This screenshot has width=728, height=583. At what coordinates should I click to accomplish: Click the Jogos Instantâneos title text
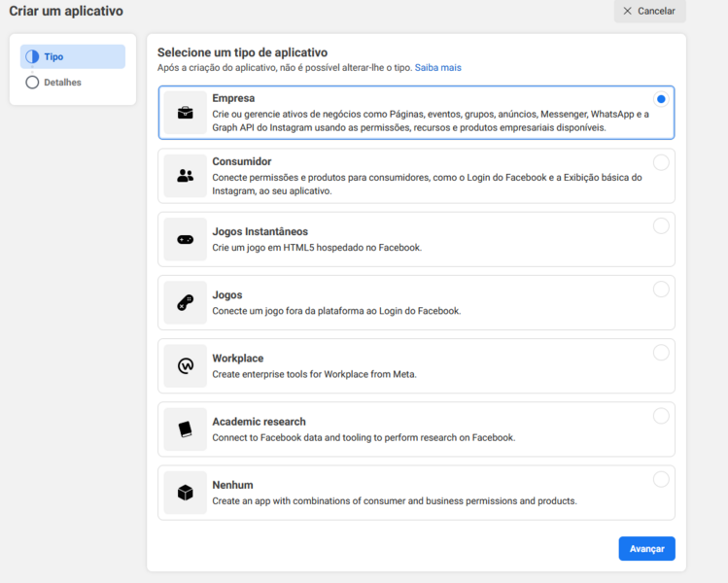(x=260, y=231)
